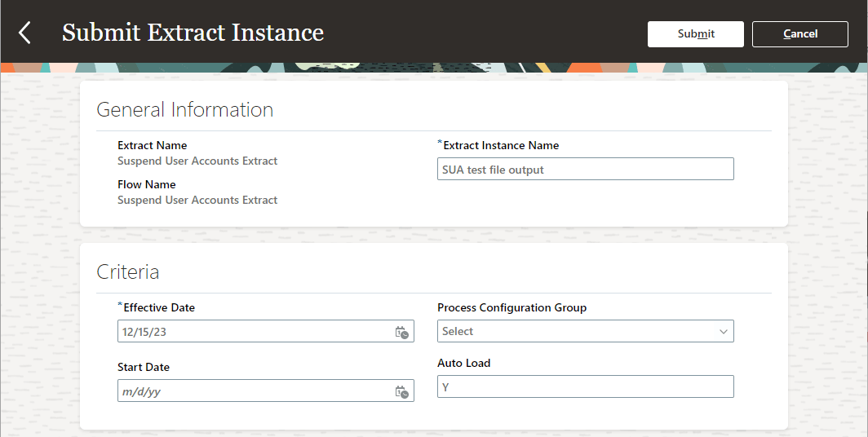This screenshot has width=868, height=437.
Task: Click the Auto Load field label
Action: click(x=463, y=364)
